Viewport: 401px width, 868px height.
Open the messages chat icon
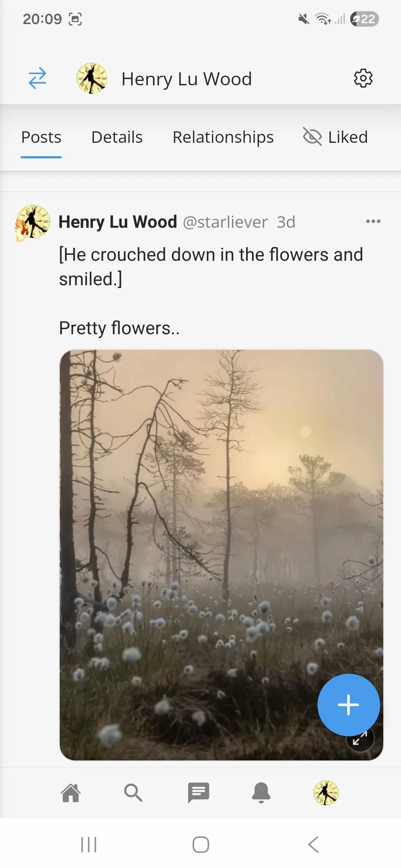tap(198, 793)
